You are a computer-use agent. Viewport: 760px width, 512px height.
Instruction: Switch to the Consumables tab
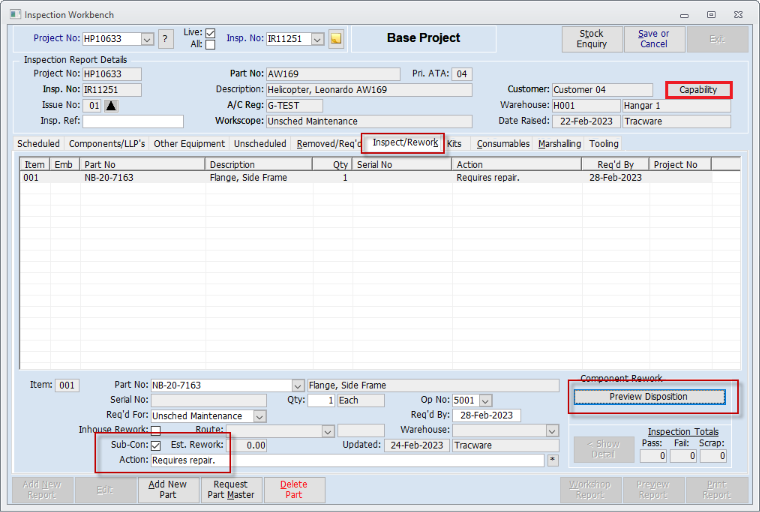pos(503,144)
